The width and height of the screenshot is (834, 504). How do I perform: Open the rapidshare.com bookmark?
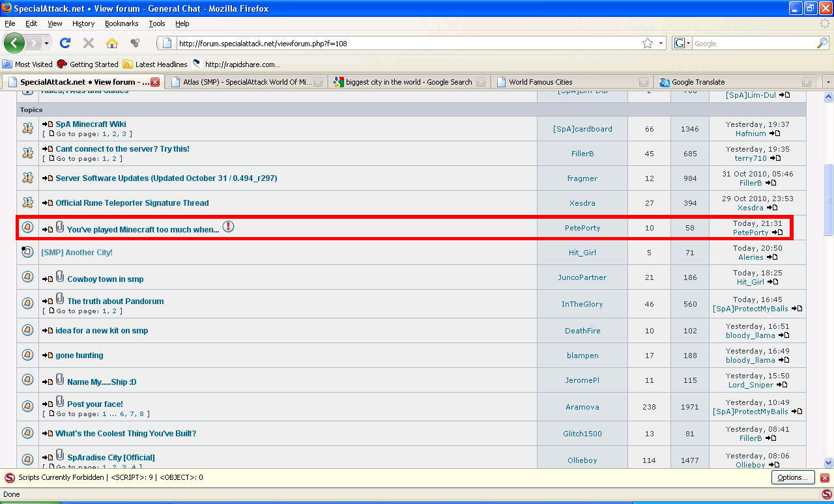(x=237, y=64)
